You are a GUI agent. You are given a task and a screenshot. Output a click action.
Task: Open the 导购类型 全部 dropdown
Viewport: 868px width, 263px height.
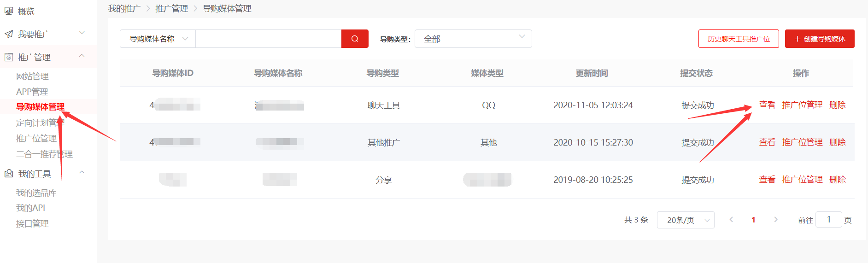coord(473,39)
